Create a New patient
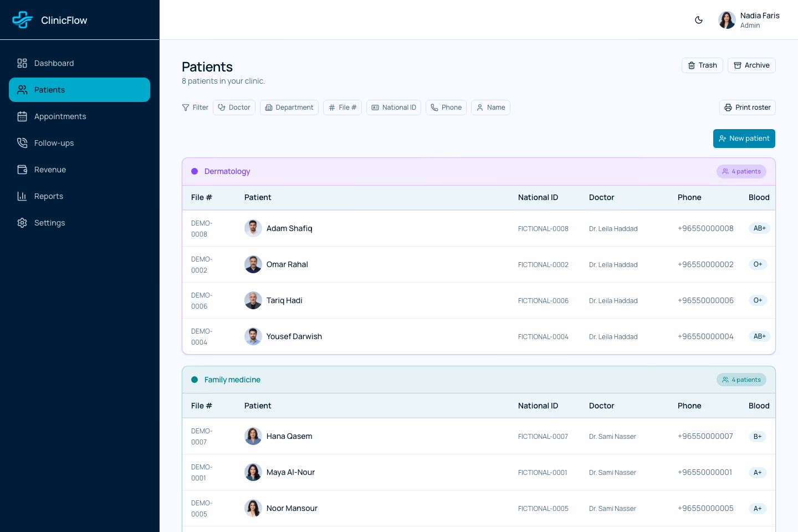The width and height of the screenshot is (798, 532). 744,139
